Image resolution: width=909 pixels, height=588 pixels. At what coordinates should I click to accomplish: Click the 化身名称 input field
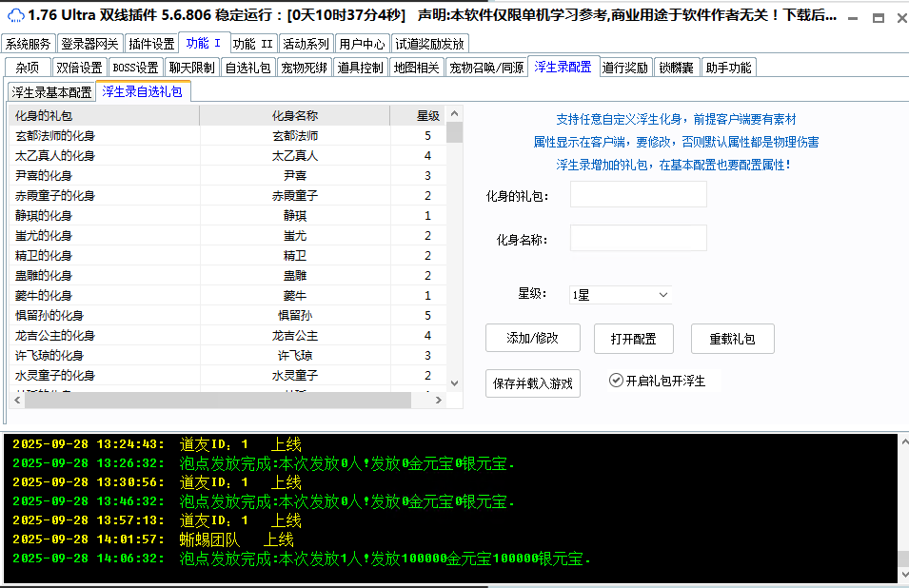638,239
